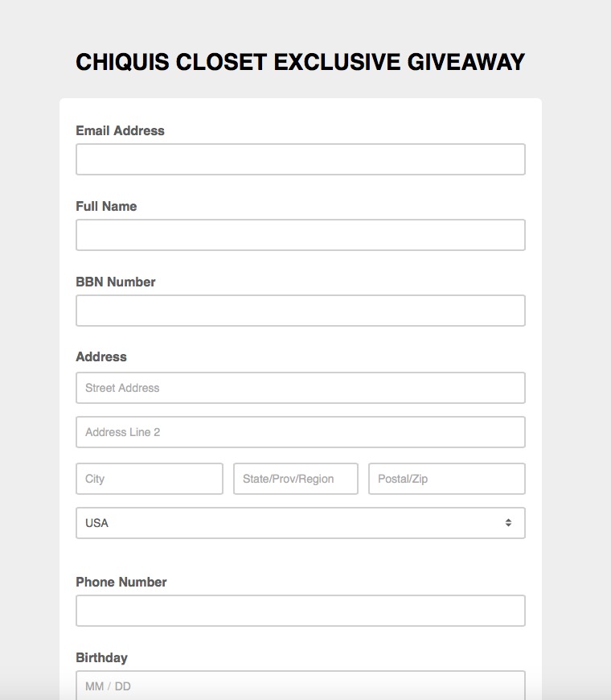
Task: Focus the Postal/Zip input field
Action: pyautogui.click(x=446, y=479)
